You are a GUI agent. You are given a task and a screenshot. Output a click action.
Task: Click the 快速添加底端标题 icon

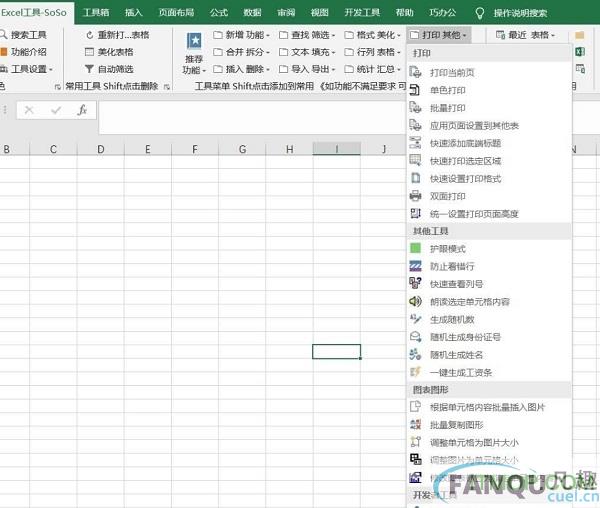tap(415, 143)
